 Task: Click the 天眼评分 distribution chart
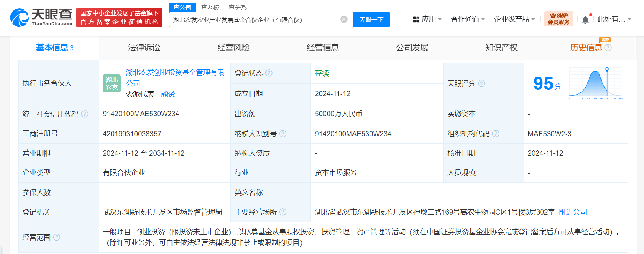595,83
